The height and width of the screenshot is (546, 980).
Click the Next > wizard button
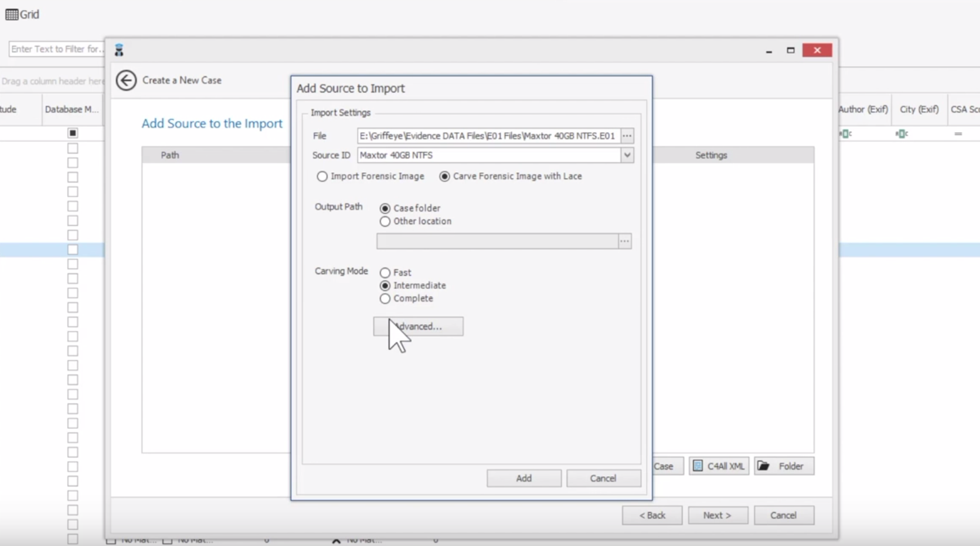tap(717, 516)
